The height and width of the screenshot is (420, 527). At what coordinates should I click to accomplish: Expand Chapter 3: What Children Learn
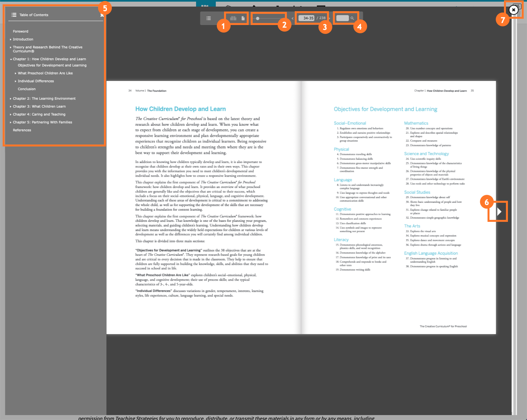tap(11, 107)
